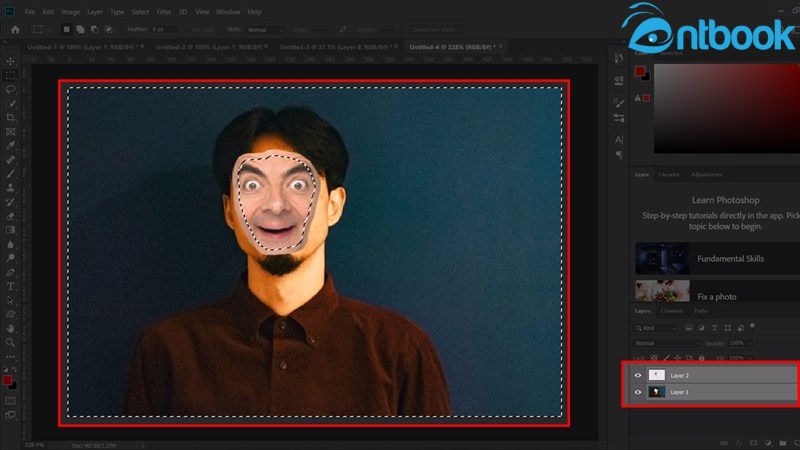
Task: Select the Lasso tool
Action: click(x=10, y=89)
